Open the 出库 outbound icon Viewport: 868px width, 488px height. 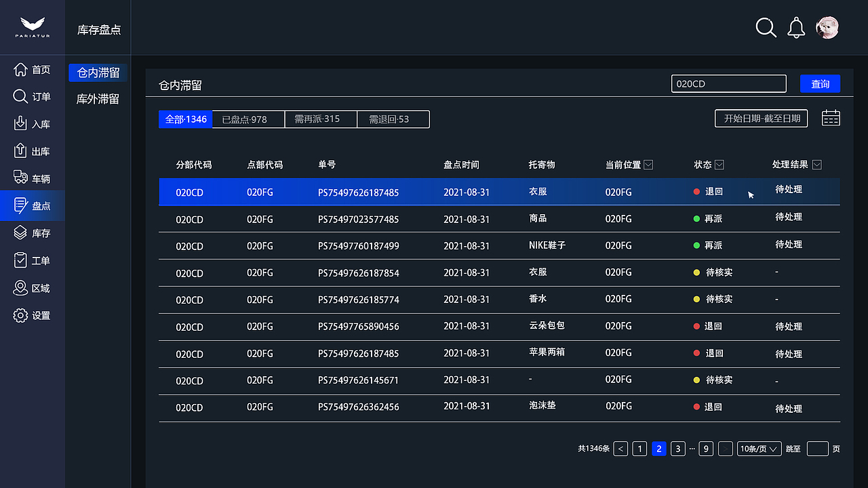pyautogui.click(x=20, y=150)
